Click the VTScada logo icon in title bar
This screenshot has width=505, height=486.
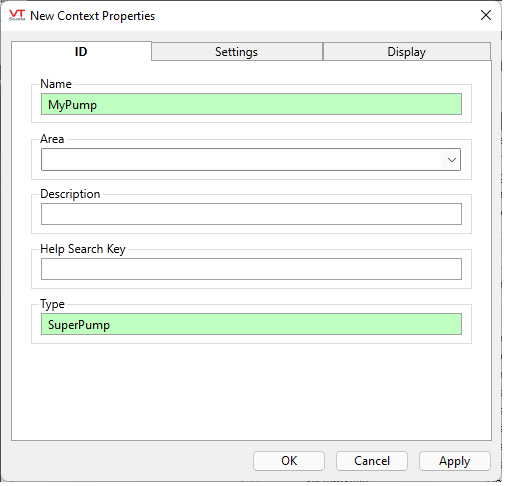pyautogui.click(x=17, y=15)
